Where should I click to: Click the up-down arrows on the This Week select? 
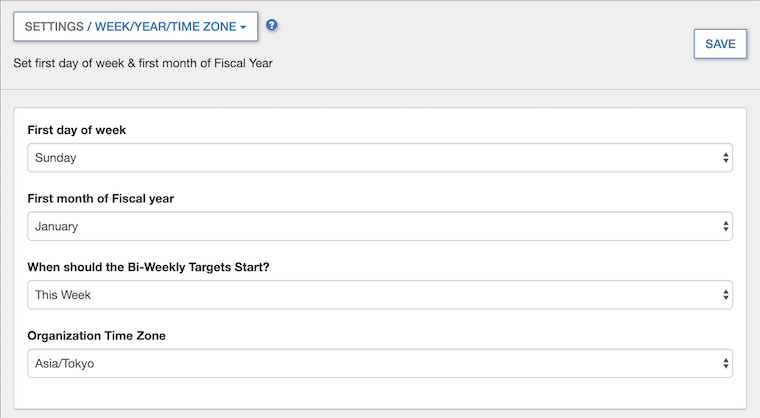725,295
